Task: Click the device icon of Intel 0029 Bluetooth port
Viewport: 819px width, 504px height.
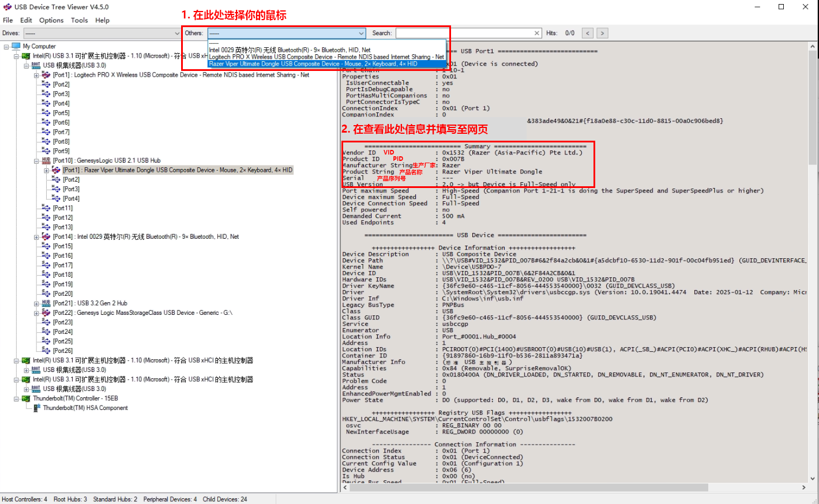Action: tap(46, 236)
